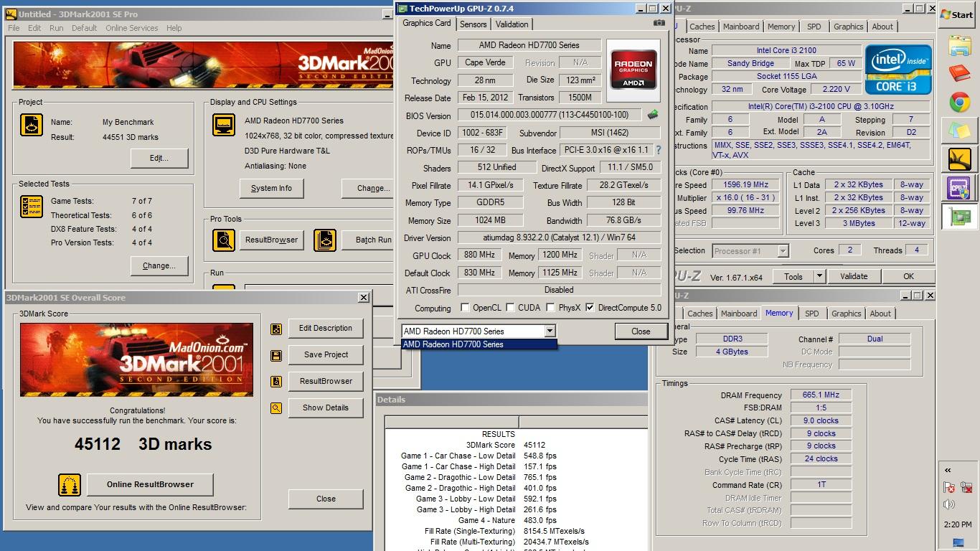
Task: Click the Validate button in CPU-Z
Action: click(x=854, y=276)
